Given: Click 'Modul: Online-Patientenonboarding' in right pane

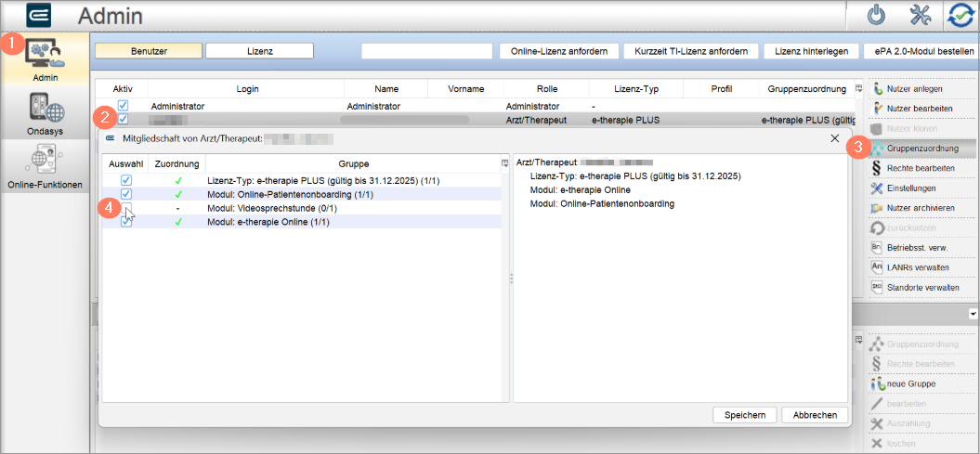Looking at the screenshot, I should point(602,203).
